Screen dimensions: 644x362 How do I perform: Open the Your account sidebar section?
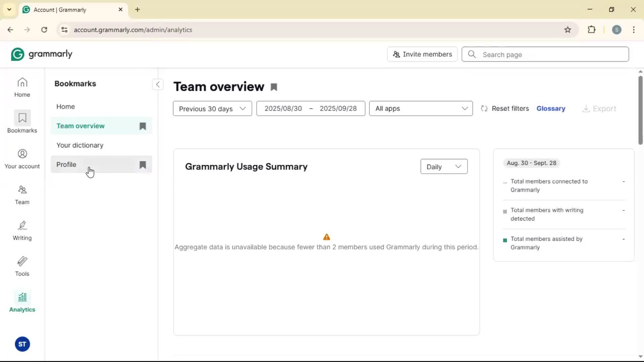[22, 159]
